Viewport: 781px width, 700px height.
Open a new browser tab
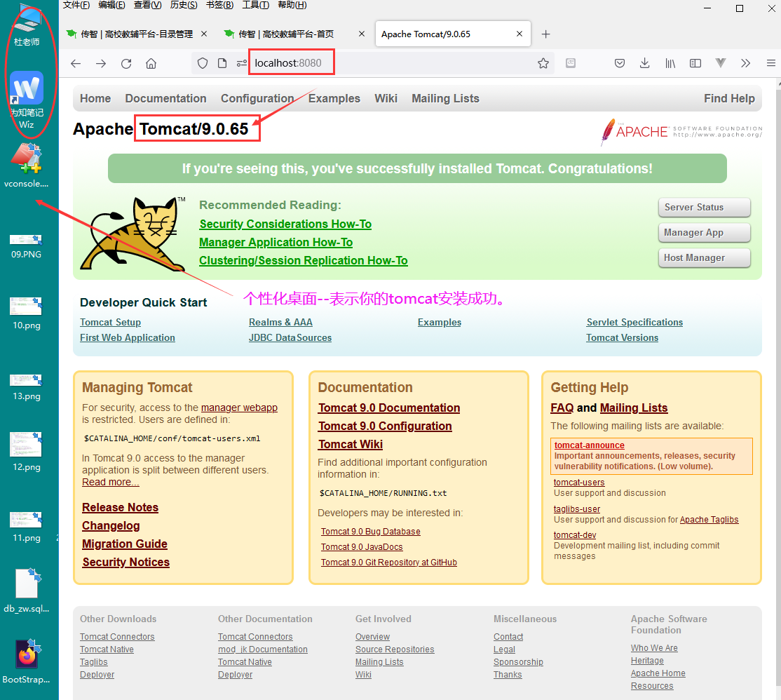[x=546, y=34]
